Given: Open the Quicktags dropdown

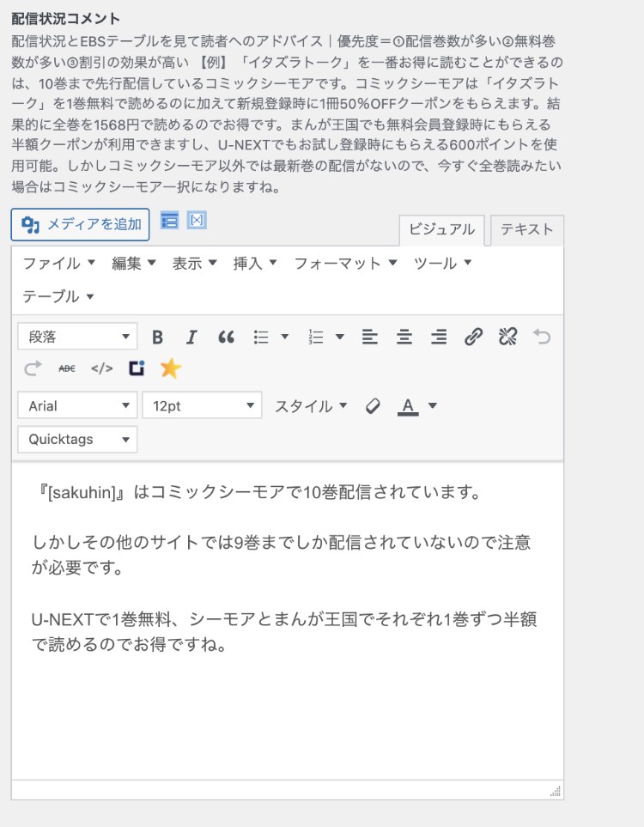Looking at the screenshot, I should 77,440.
